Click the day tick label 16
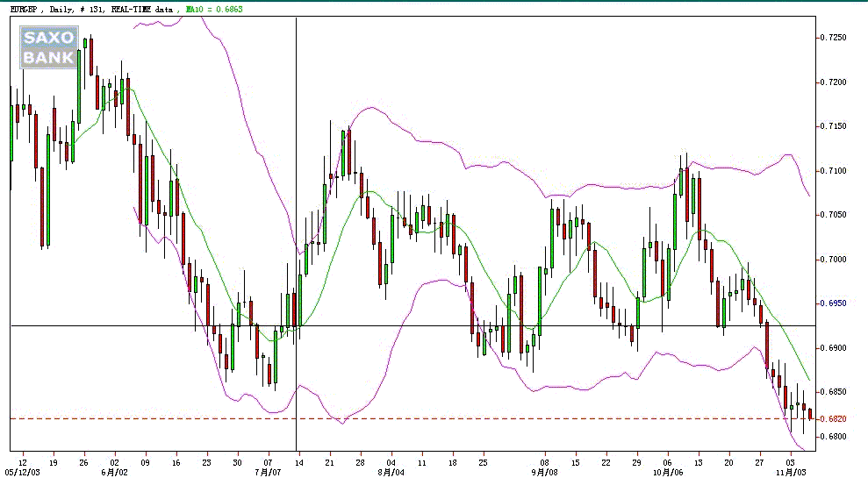868x485 pixels. tap(176, 463)
